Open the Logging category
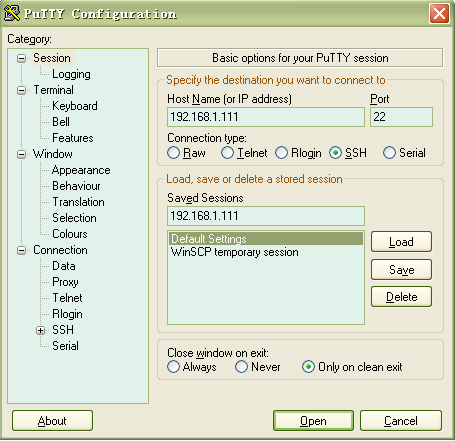The height and width of the screenshot is (441, 455). [71, 74]
